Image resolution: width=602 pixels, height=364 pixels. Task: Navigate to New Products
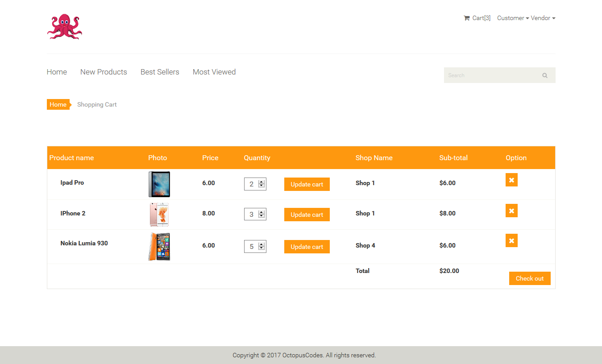104,72
